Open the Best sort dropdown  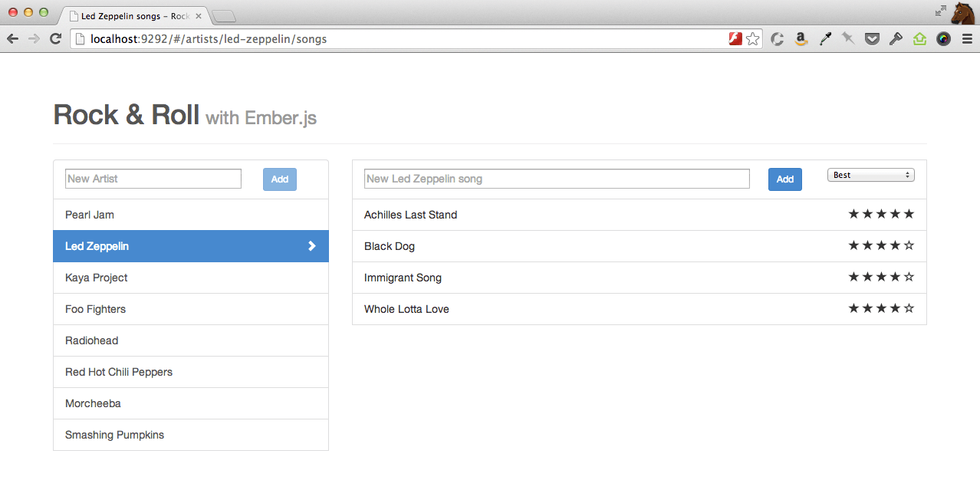(x=870, y=175)
